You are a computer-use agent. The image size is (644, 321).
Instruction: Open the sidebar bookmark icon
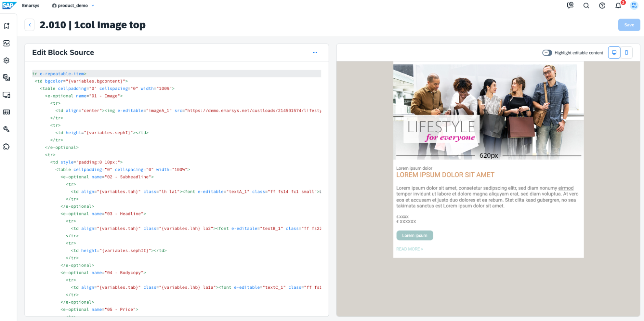(6, 26)
